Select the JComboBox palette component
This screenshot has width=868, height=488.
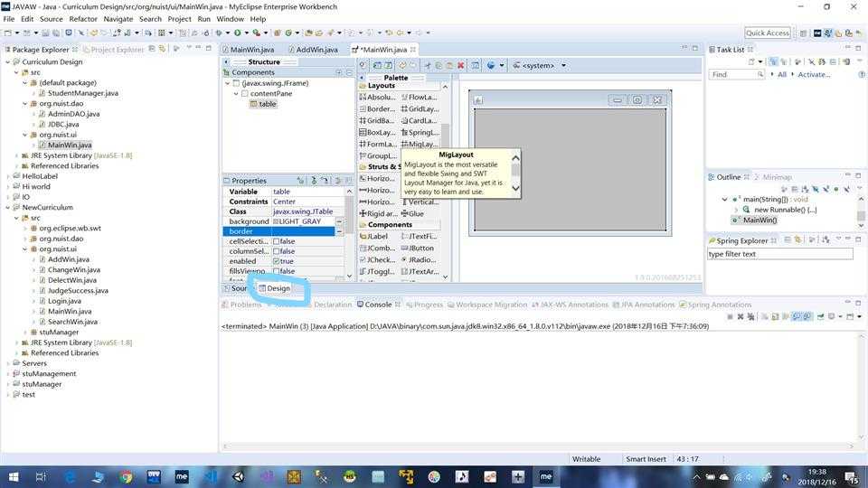point(378,248)
